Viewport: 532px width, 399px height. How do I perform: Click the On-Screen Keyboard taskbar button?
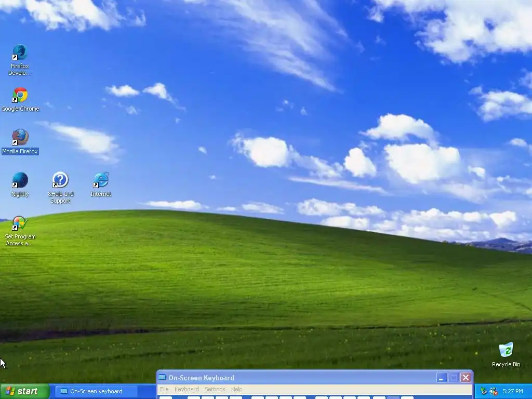click(x=96, y=391)
